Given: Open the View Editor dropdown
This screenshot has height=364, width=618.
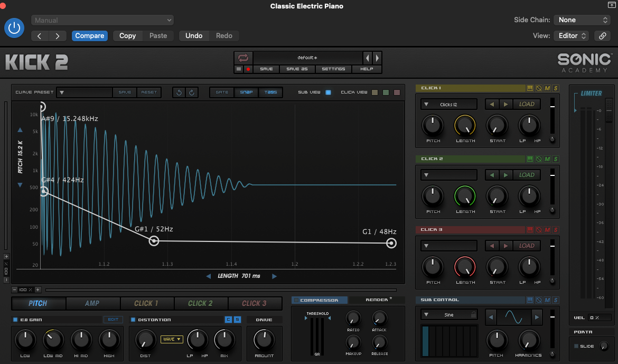Looking at the screenshot, I should click(x=572, y=36).
